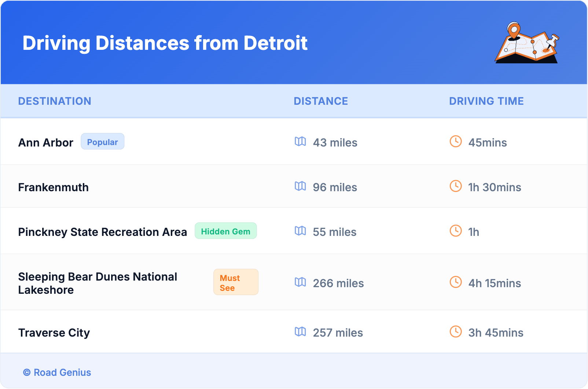Select the Driving Time column header
This screenshot has width=588, height=389.
[x=486, y=101]
